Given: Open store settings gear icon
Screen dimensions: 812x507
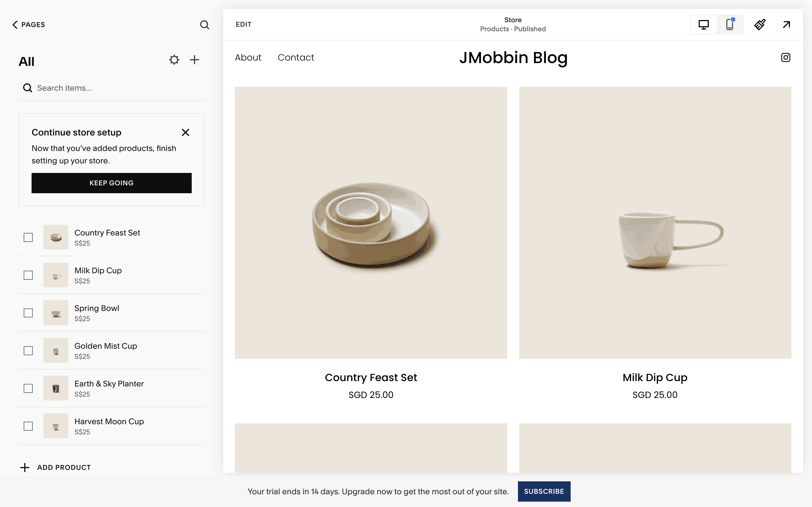Looking at the screenshot, I should pyautogui.click(x=174, y=60).
